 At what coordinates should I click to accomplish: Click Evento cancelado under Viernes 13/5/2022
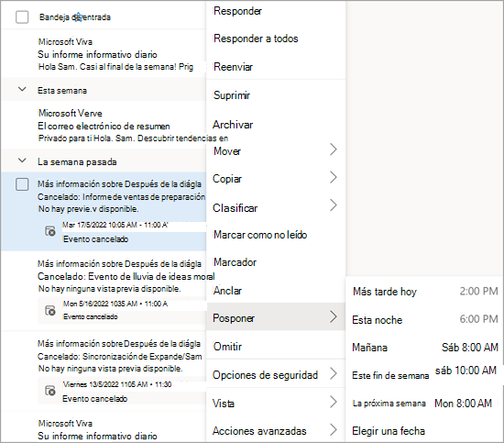[94, 399]
